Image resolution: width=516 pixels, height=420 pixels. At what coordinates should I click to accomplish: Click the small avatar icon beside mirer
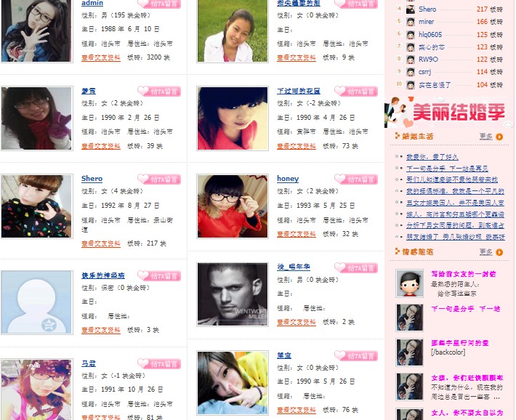coord(411,22)
